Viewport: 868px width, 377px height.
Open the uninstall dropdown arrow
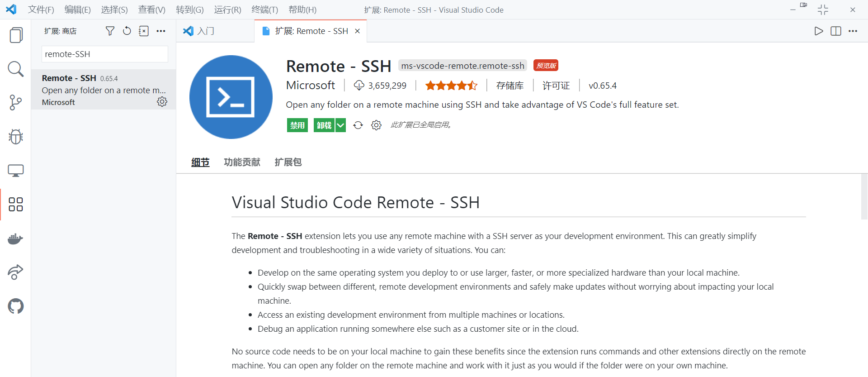tap(340, 125)
